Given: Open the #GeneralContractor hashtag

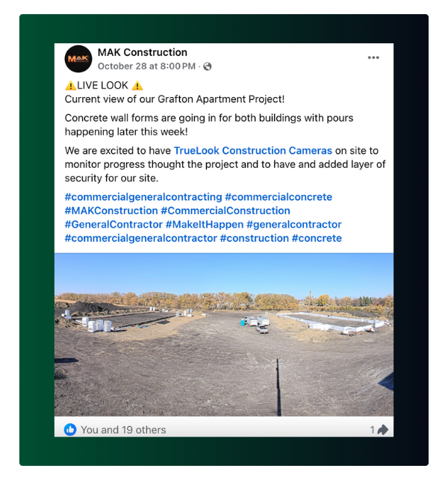Looking at the screenshot, I should [x=113, y=225].
